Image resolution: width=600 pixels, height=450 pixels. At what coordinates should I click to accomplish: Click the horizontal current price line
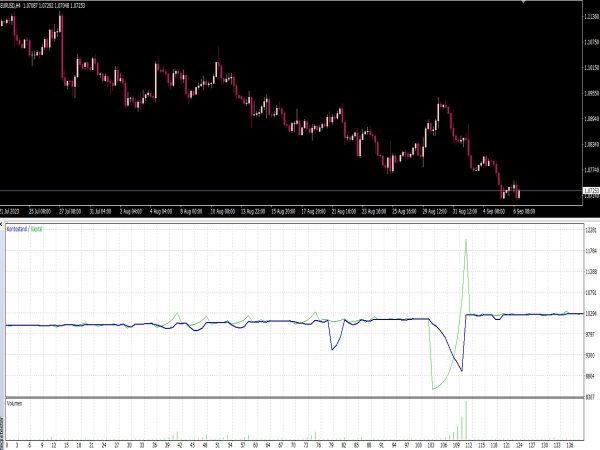point(291,190)
